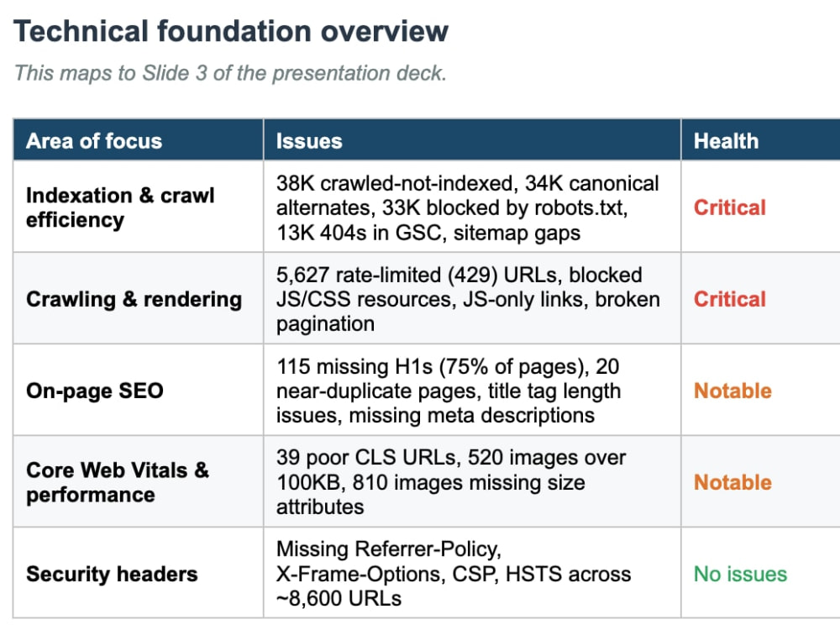Click the 'On-page SEO' row label
This screenshot has height=630, width=840.
pyautogui.click(x=95, y=391)
